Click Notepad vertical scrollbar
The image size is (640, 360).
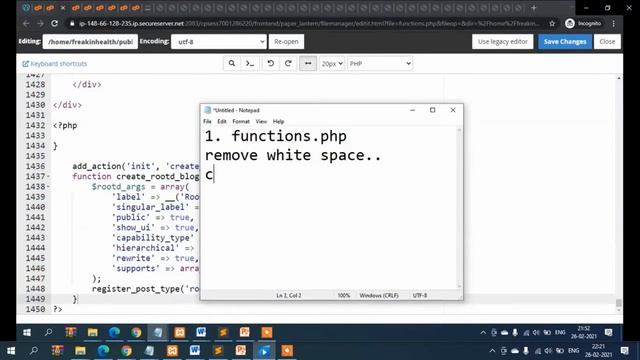point(459,208)
